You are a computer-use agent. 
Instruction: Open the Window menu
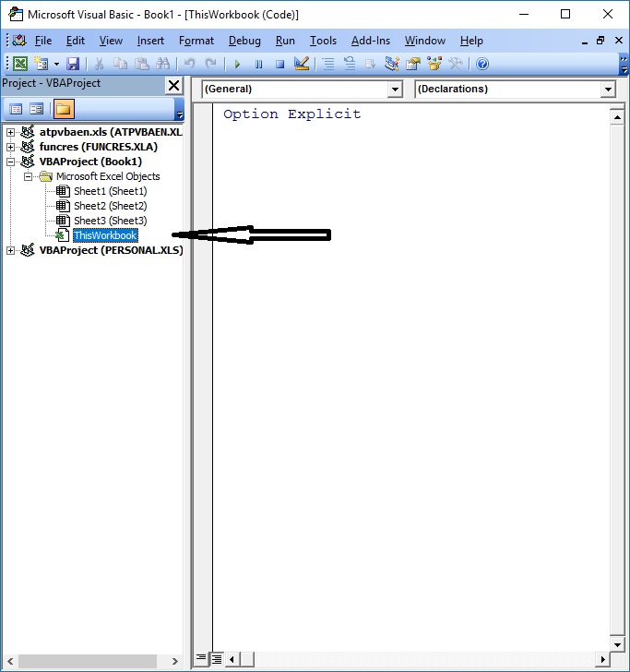tap(425, 41)
